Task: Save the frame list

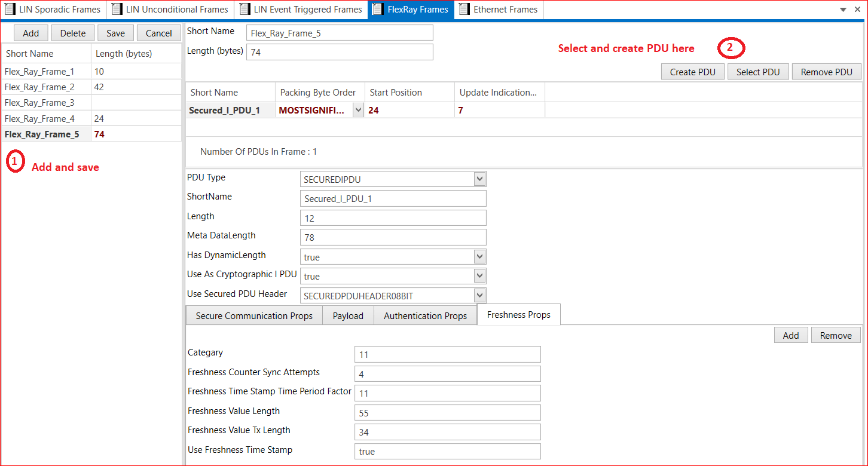Action: pos(115,33)
